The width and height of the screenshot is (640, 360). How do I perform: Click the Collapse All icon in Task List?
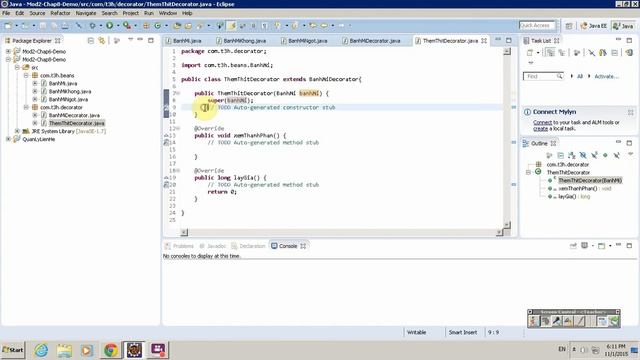coord(614,53)
